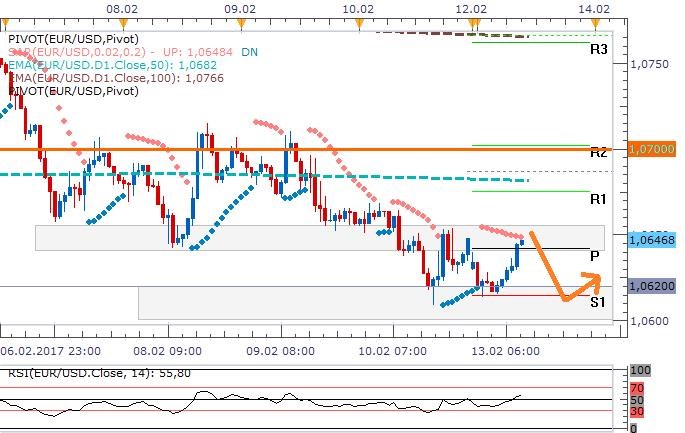Viewport: 685px width, 433px height.
Task: Click the red RSI 70 level tag
Action: (636, 386)
